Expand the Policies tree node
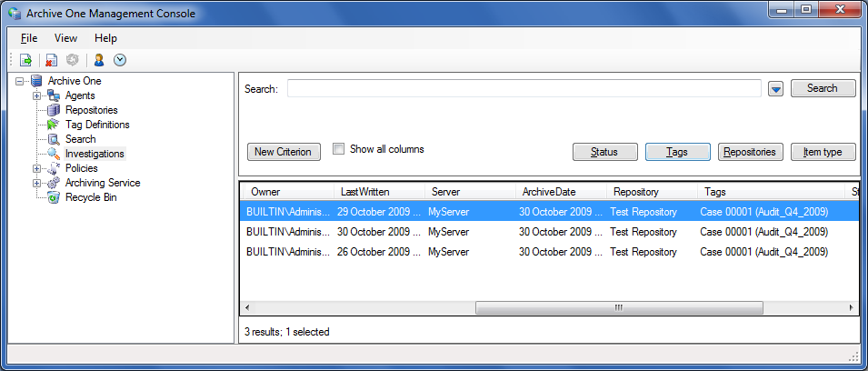Viewport: 868px width, 371px height. 37,168
